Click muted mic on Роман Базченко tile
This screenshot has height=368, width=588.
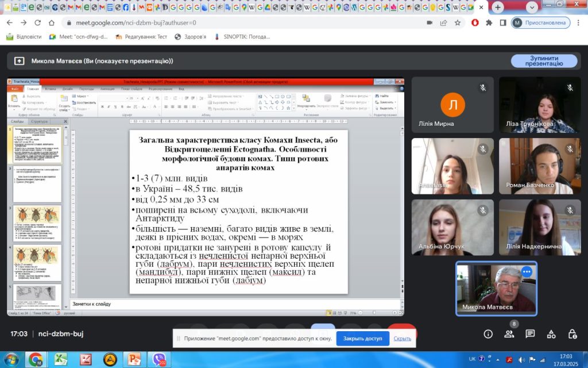(x=570, y=148)
